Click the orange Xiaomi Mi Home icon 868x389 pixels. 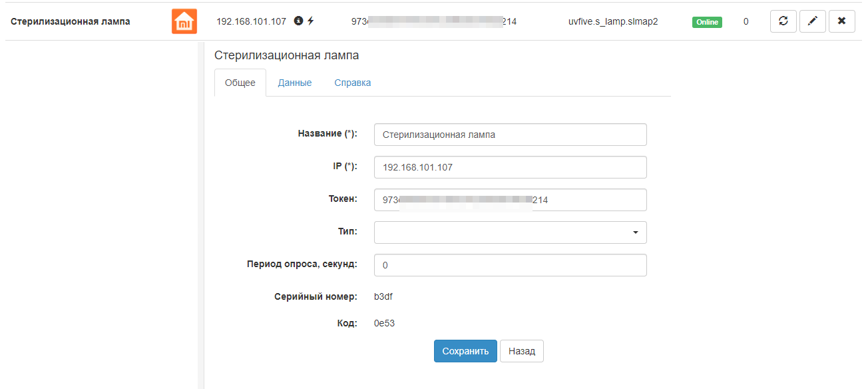coord(184,21)
